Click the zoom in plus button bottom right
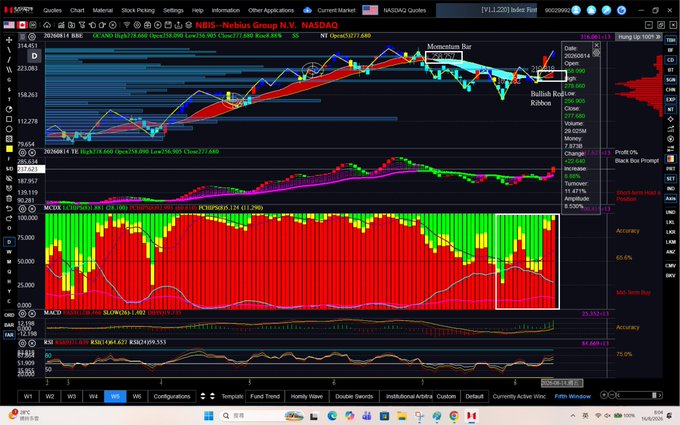 (x=604, y=395)
